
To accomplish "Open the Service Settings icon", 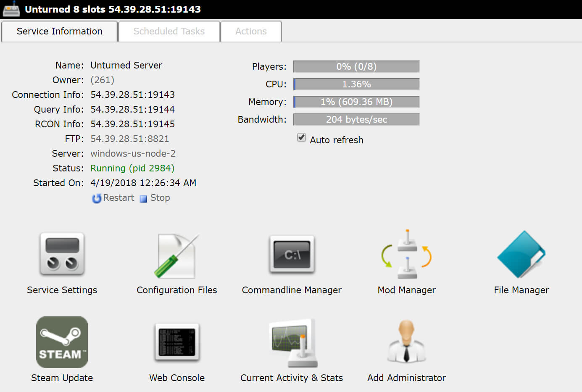I will 62,254.
